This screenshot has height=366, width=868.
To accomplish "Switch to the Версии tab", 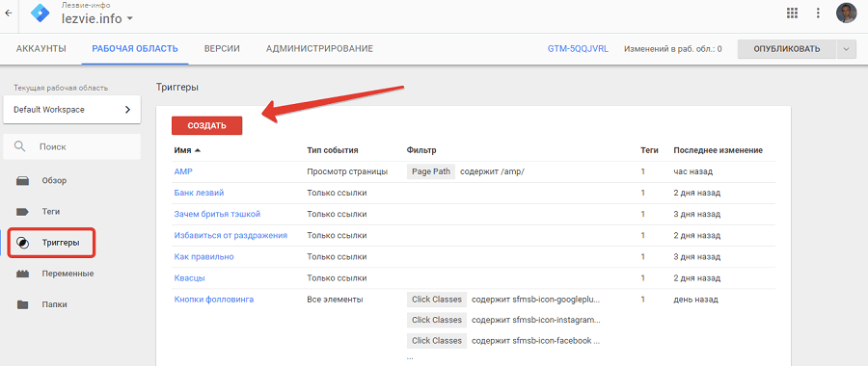I will tap(222, 49).
